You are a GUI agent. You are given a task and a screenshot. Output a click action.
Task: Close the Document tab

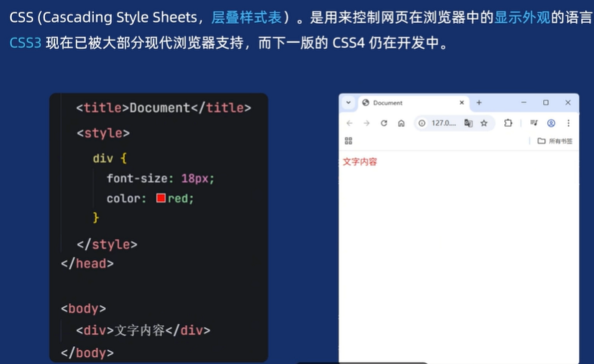pos(461,103)
